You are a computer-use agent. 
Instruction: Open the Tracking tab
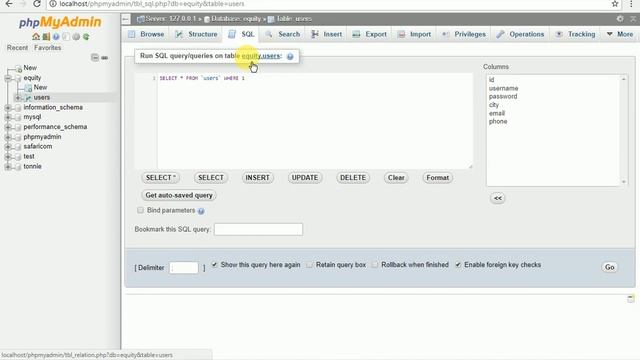(x=576, y=34)
